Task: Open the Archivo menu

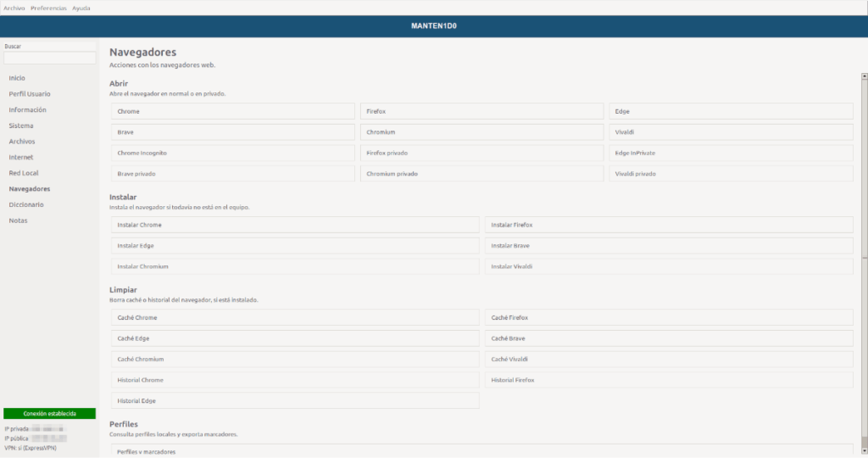Action: pos(14,8)
